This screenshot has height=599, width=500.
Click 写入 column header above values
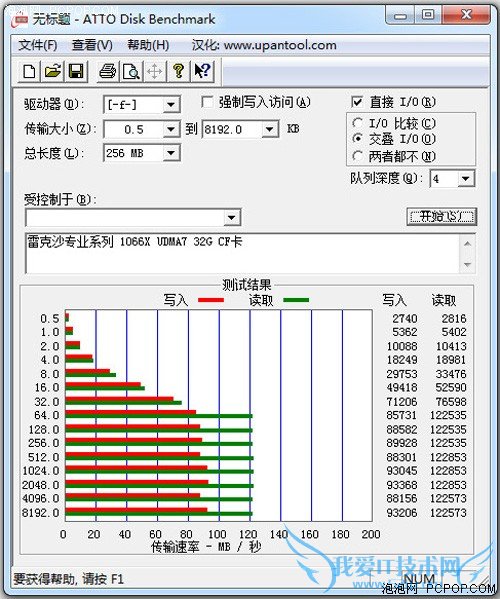394,300
